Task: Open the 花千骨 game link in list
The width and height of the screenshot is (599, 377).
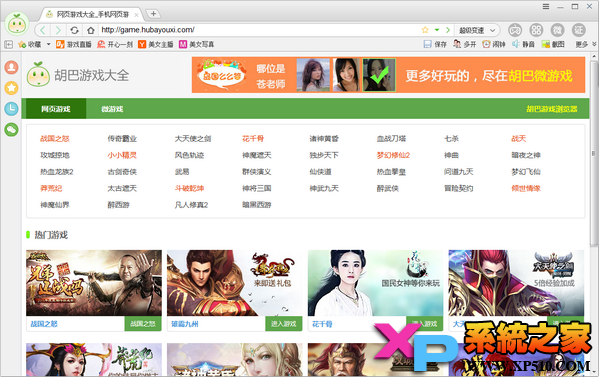Action: pos(253,139)
